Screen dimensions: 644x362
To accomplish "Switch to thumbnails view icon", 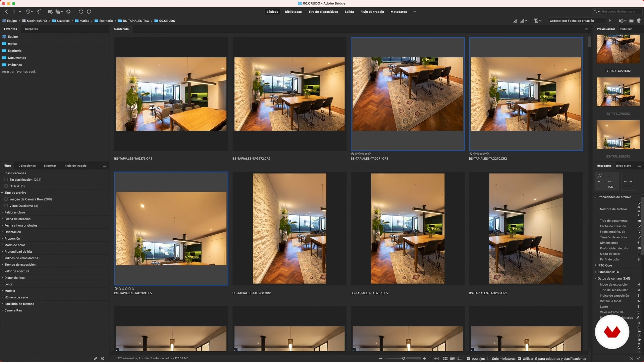I will pos(445,359).
